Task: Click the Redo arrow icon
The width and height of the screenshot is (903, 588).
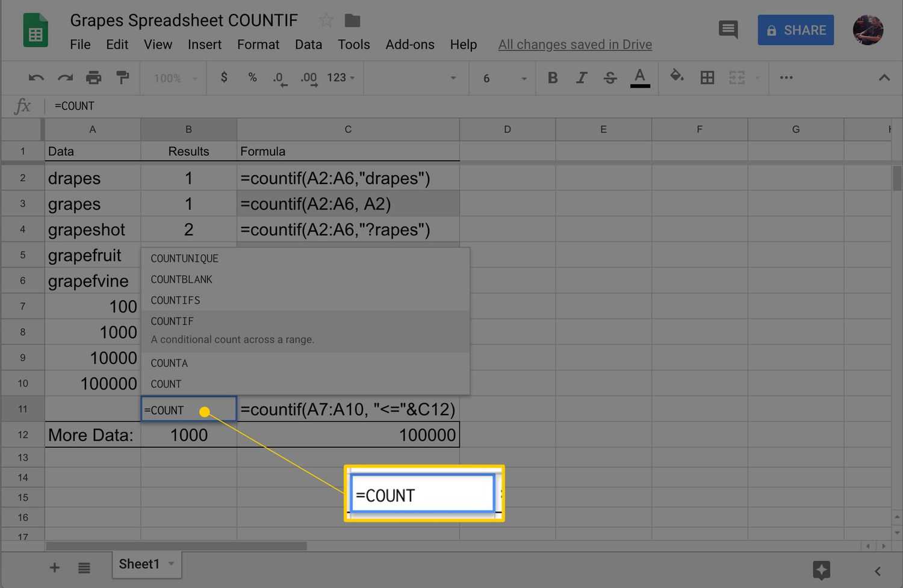Action: [65, 78]
